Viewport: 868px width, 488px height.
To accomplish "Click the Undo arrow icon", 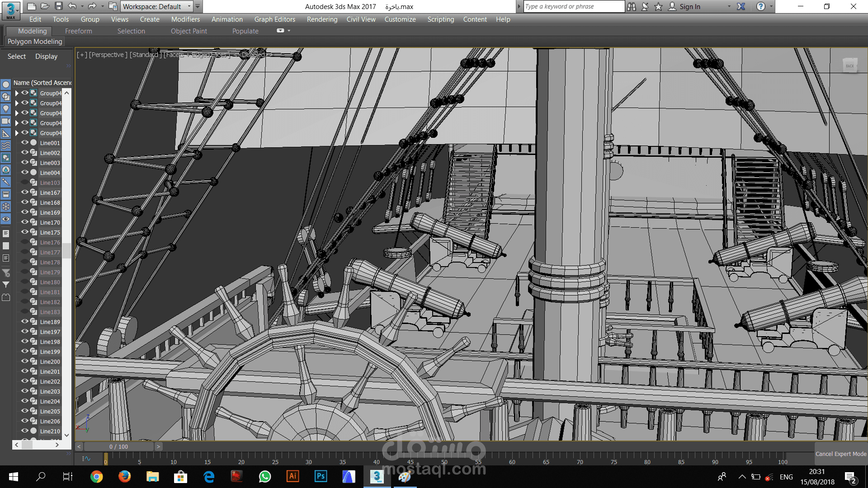I will tap(72, 6).
